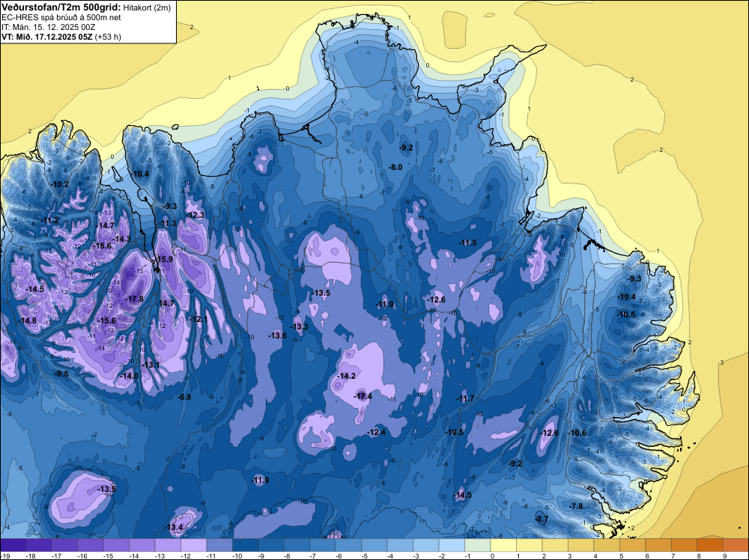Click the initial time 'IT: Mán. 15. 12. 2025 00Z'
749x560 pixels.
(46, 27)
